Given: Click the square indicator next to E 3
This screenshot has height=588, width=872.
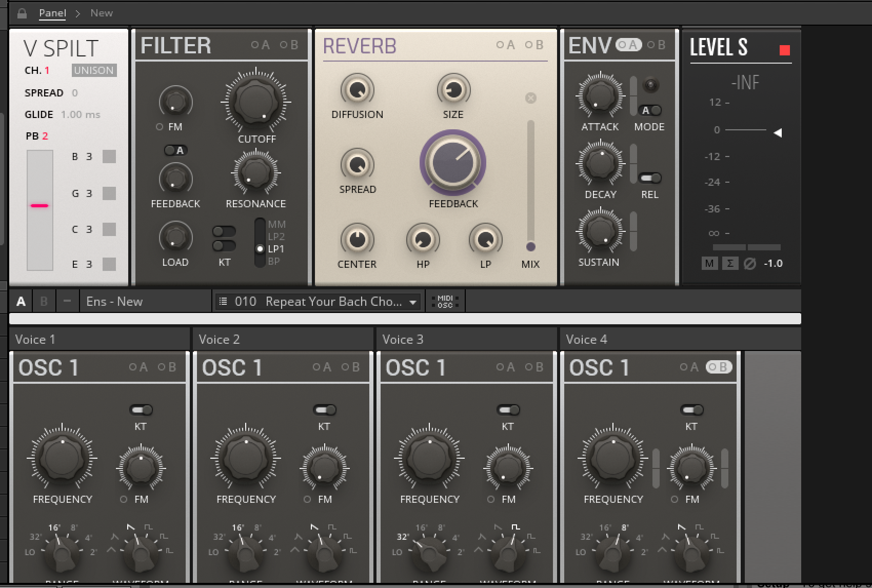Looking at the screenshot, I should point(109,264).
